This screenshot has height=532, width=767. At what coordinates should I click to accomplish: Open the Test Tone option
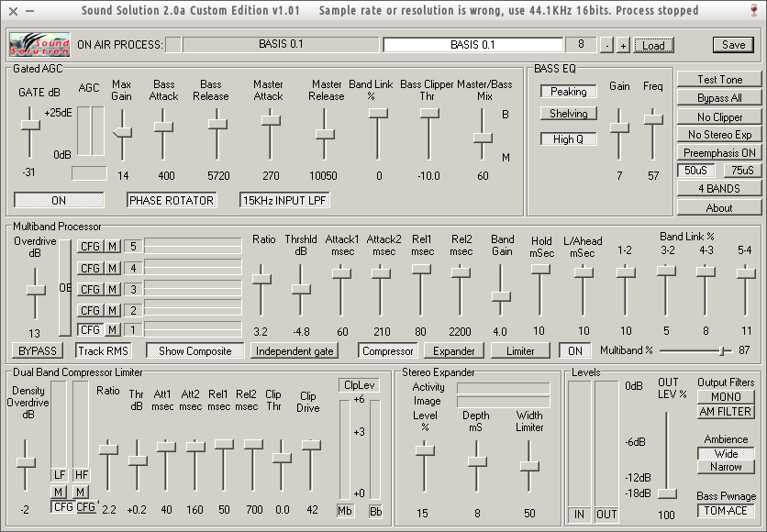[719, 80]
